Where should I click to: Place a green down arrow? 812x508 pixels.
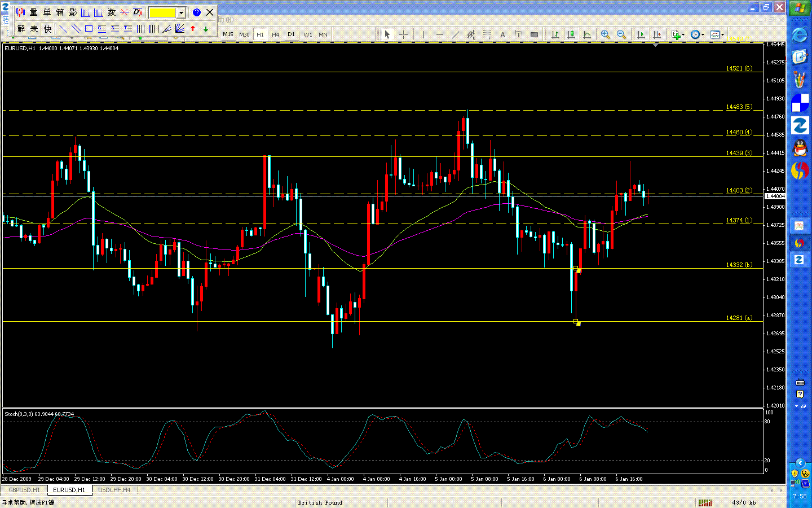point(206,29)
